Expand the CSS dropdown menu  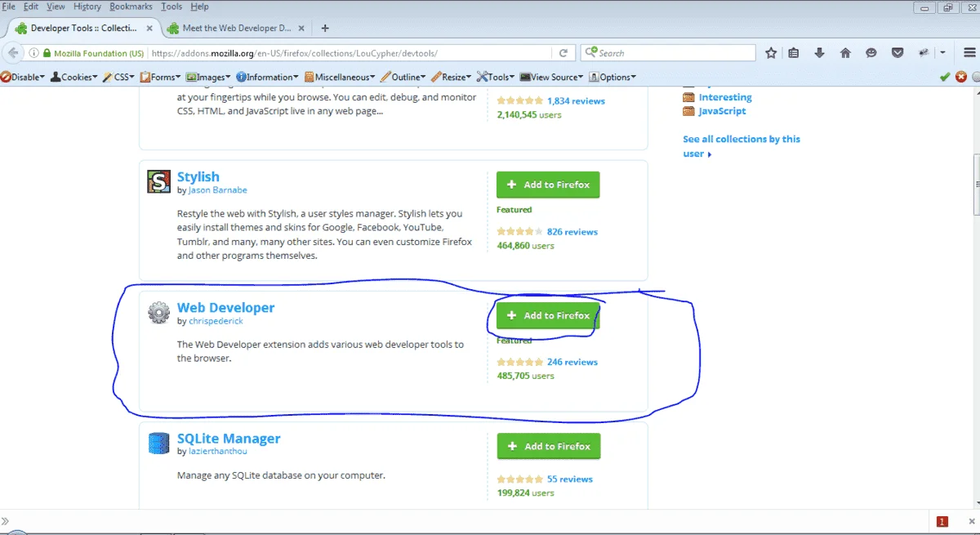click(118, 77)
